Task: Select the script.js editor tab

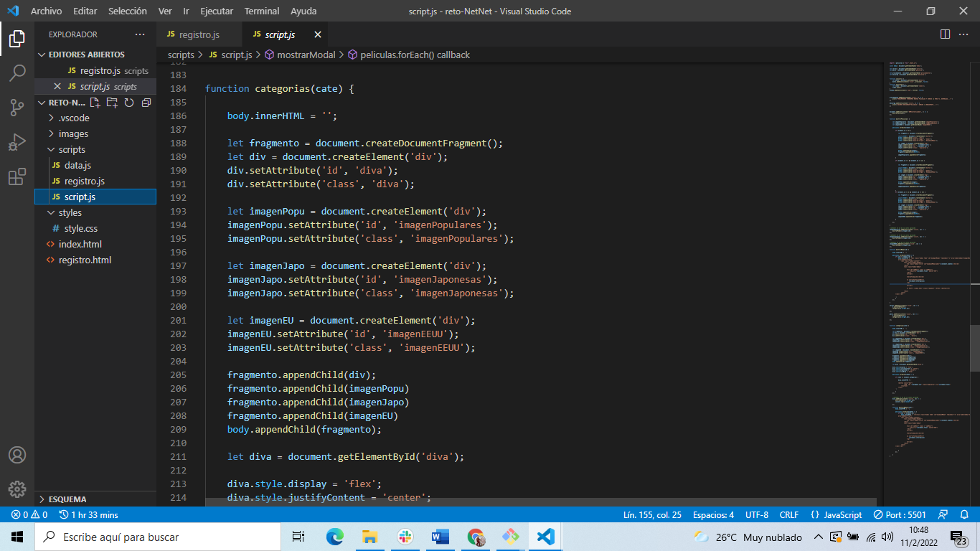Action: pos(286,34)
